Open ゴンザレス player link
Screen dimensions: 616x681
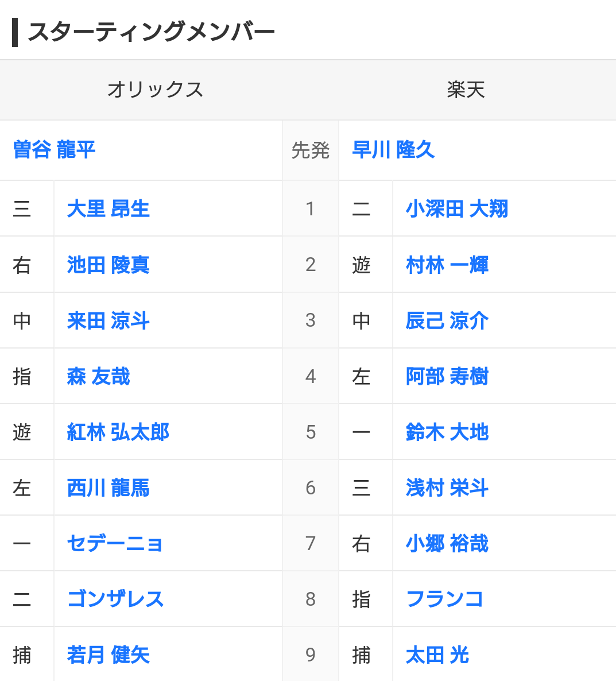pyautogui.click(x=115, y=599)
